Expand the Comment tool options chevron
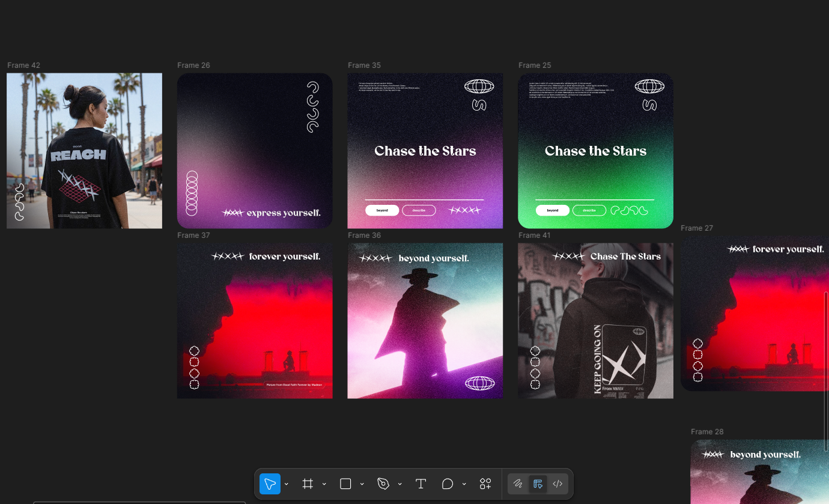The image size is (829, 504). tap(464, 484)
